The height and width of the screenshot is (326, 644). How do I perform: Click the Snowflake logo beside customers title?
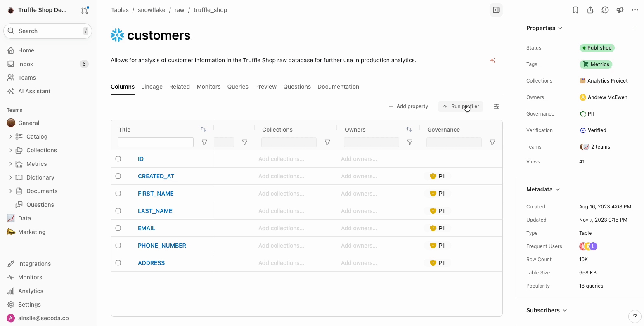(117, 35)
